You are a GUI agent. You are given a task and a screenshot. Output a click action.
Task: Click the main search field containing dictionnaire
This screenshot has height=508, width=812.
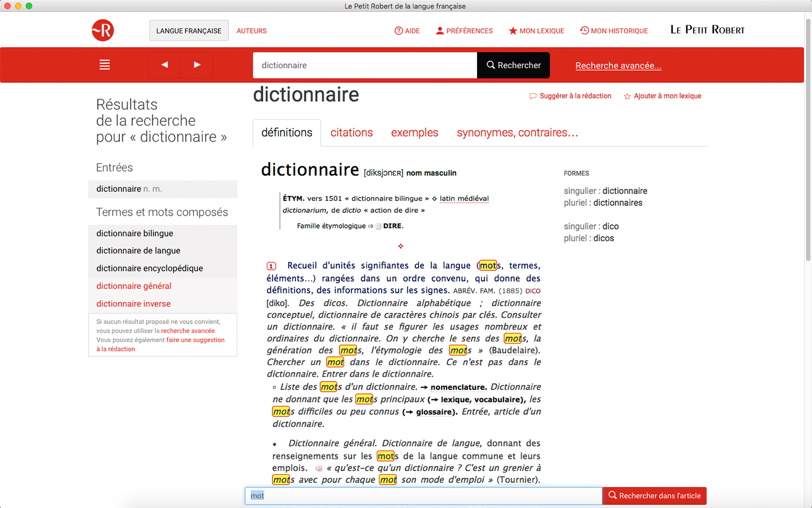[365, 65]
